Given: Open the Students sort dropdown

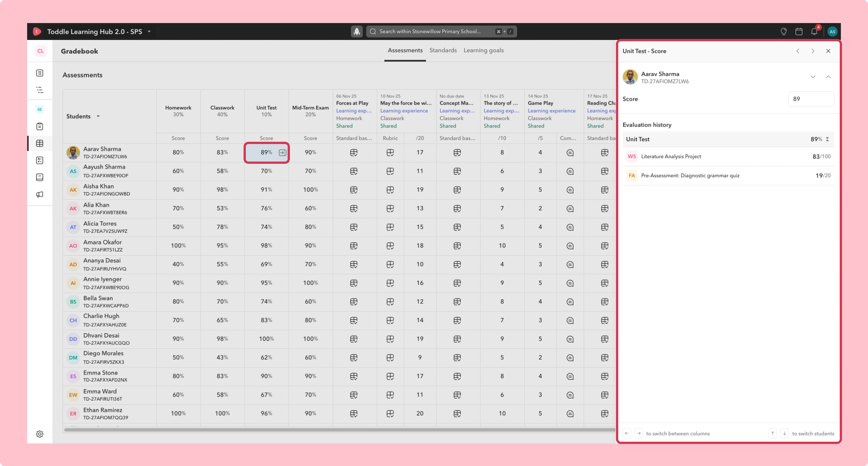Looking at the screenshot, I should point(98,116).
